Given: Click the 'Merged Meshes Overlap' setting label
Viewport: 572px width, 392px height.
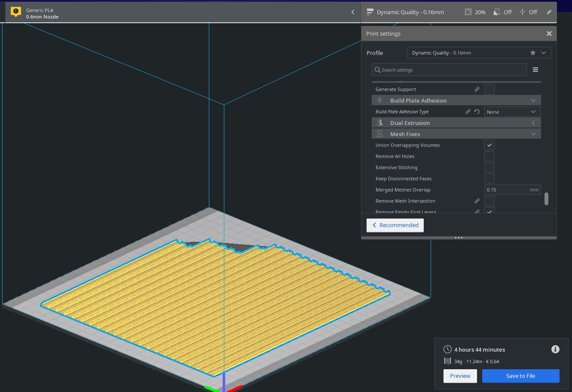Looking at the screenshot, I should 403,190.
